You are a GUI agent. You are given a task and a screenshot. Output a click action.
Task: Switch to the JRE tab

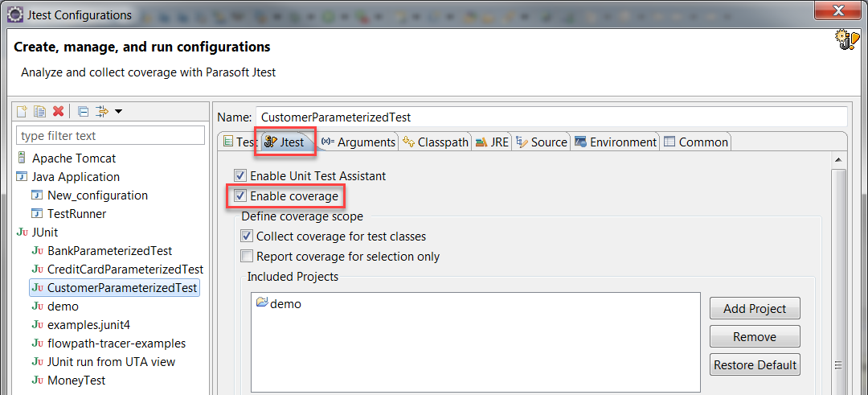[x=492, y=142]
